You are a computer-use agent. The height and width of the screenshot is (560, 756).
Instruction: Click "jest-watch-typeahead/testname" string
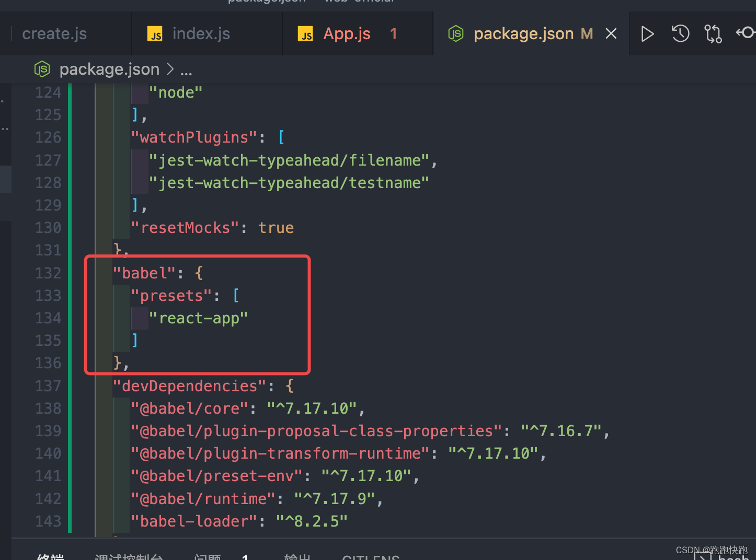pos(289,183)
